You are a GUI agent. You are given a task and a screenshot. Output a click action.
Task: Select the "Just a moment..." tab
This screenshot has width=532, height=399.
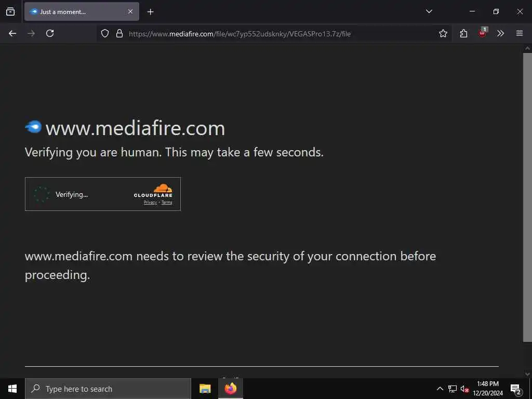point(82,11)
